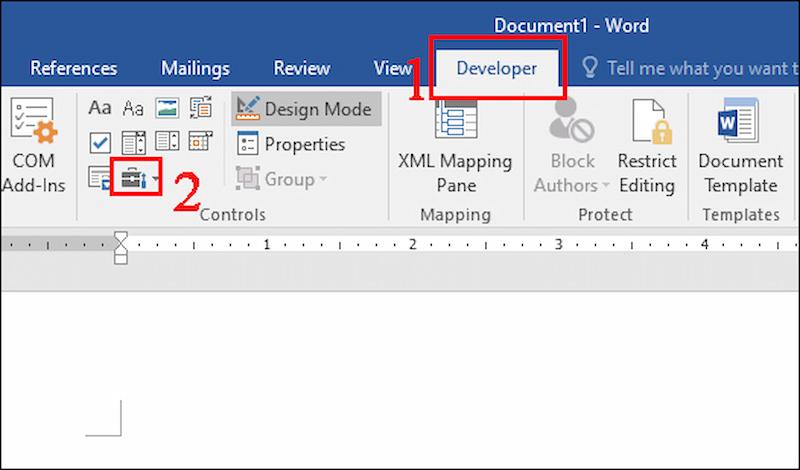Select the Hanging Indent ruler marker
800x470 pixels.
[x=121, y=249]
